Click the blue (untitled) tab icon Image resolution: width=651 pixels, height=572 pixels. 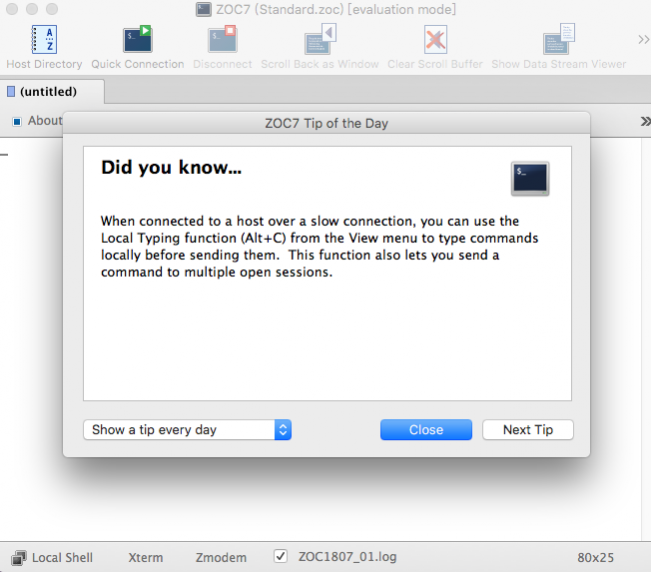tap(11, 91)
